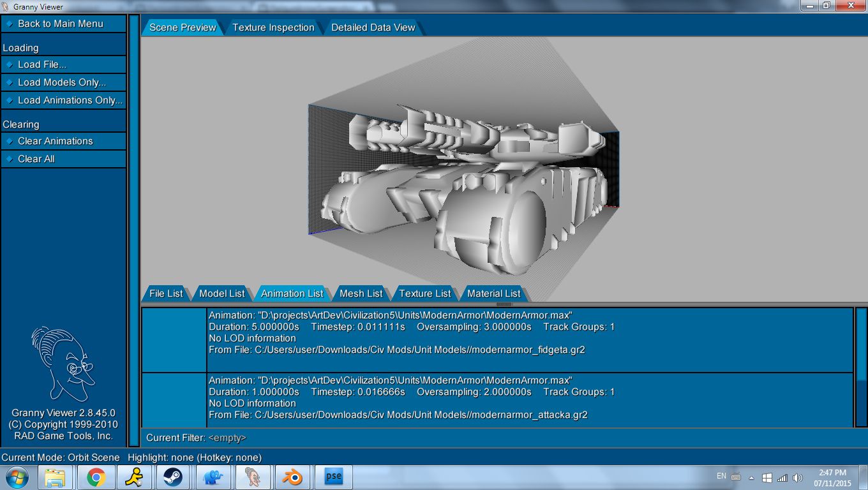Select Texture List tab
Image resolution: width=868 pixels, height=490 pixels.
tap(424, 293)
